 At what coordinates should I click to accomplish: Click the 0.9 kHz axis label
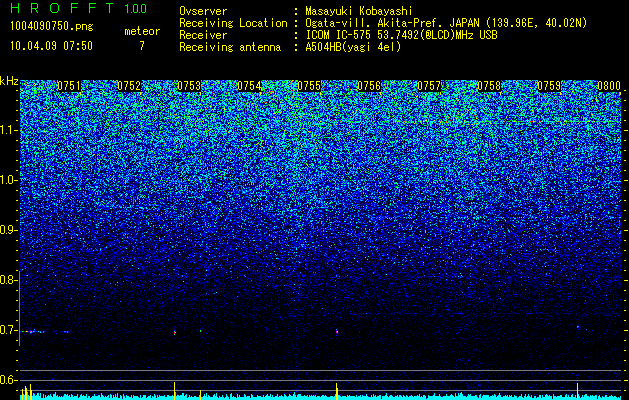[9, 230]
